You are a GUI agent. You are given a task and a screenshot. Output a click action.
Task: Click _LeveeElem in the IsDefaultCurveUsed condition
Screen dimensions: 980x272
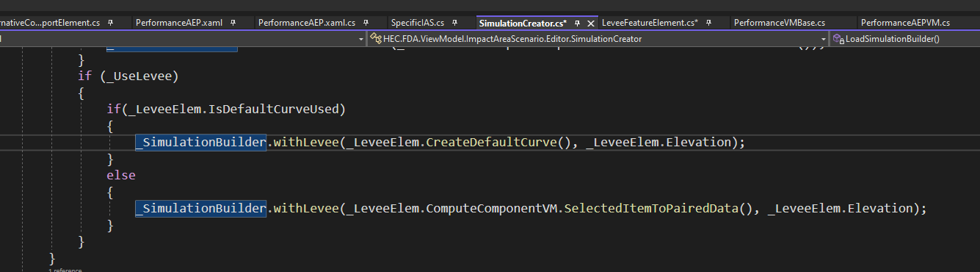[x=164, y=110]
